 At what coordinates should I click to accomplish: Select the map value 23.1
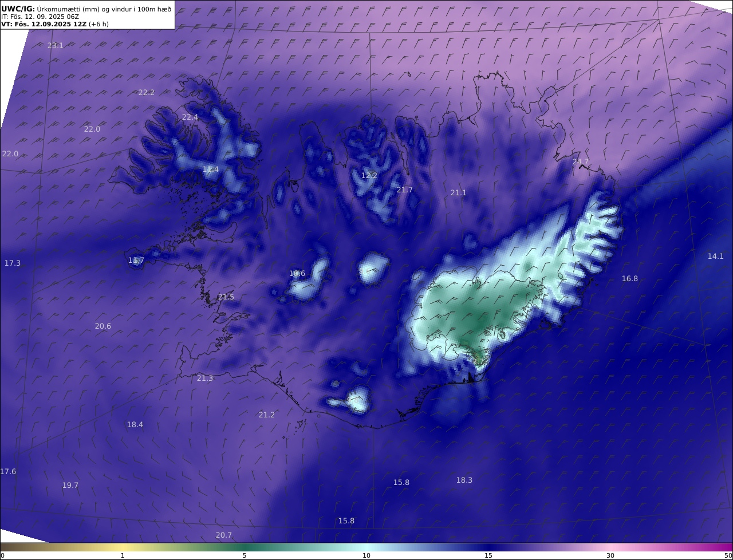click(x=56, y=45)
